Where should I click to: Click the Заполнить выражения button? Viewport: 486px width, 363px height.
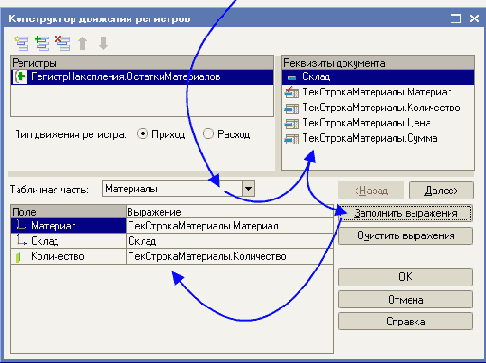pos(405,213)
